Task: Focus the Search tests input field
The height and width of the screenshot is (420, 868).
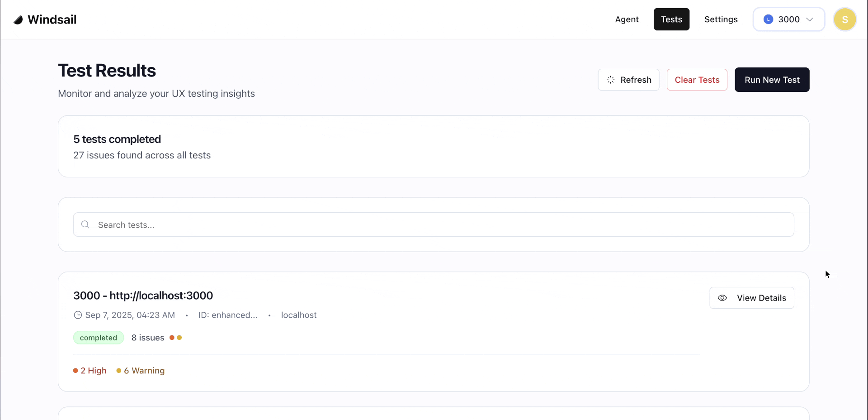Action: (434, 224)
